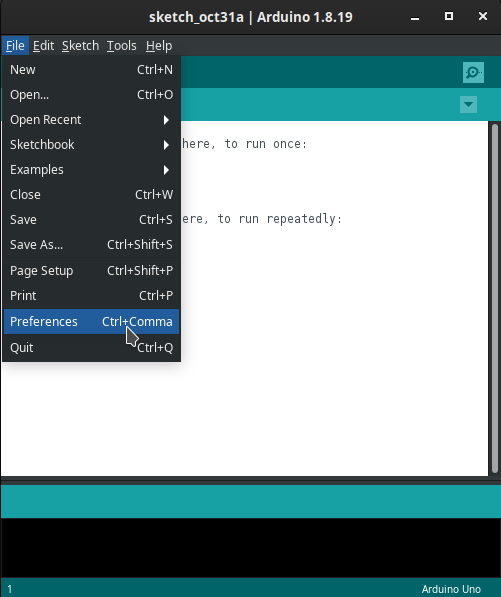Image resolution: width=501 pixels, height=597 pixels.
Task: Expand the Sketchbook submenu
Action: pyautogui.click(x=91, y=145)
